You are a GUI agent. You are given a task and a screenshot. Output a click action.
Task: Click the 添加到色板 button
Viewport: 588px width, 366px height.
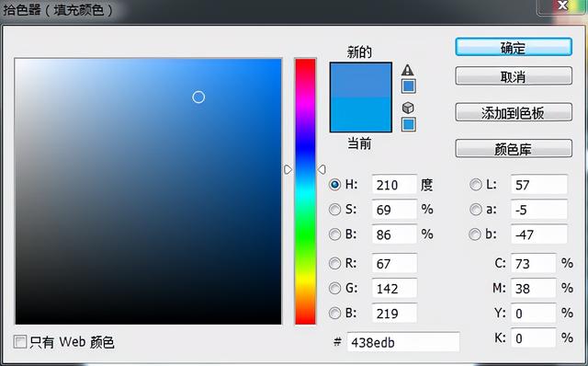coord(514,112)
